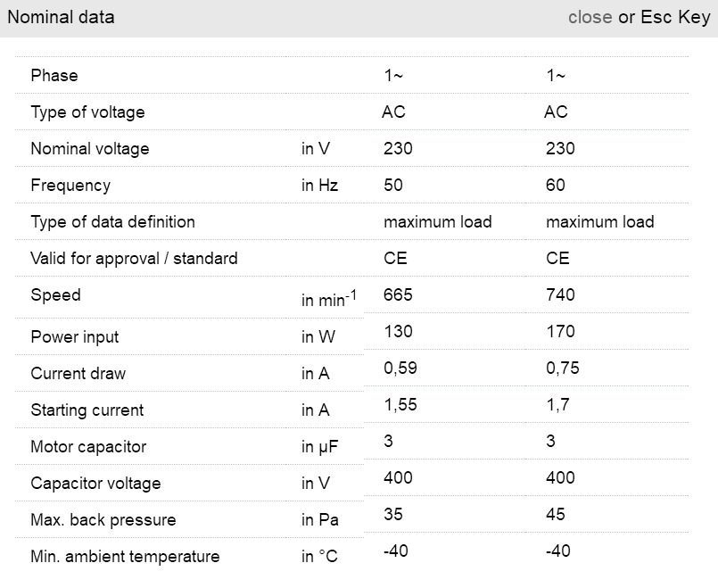
Task: Select the speed value 740
Action: pos(560,294)
